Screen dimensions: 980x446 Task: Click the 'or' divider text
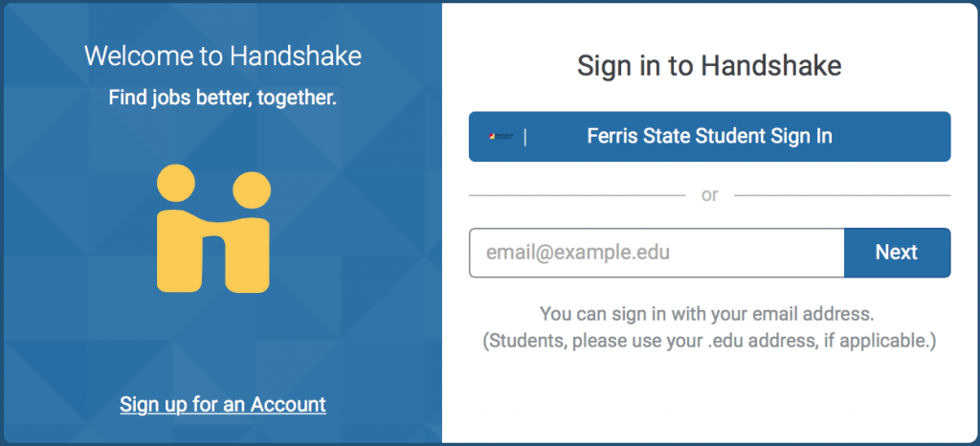709,195
